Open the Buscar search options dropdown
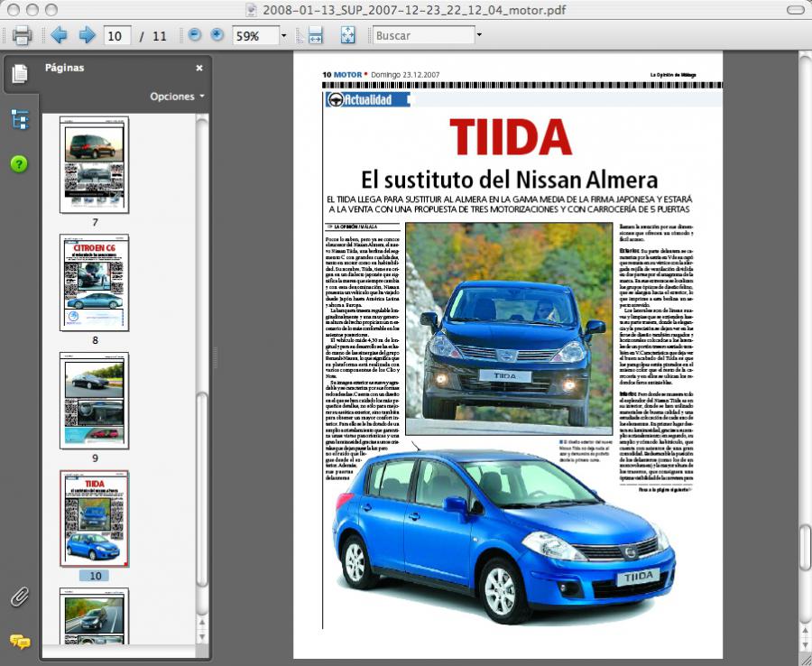This screenshot has width=812, height=666. click(x=479, y=35)
